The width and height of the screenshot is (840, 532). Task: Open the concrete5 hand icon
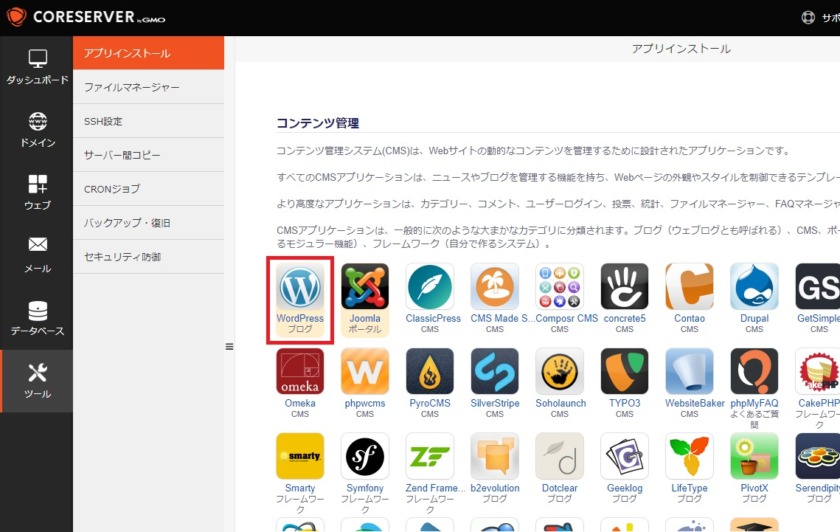click(x=624, y=287)
